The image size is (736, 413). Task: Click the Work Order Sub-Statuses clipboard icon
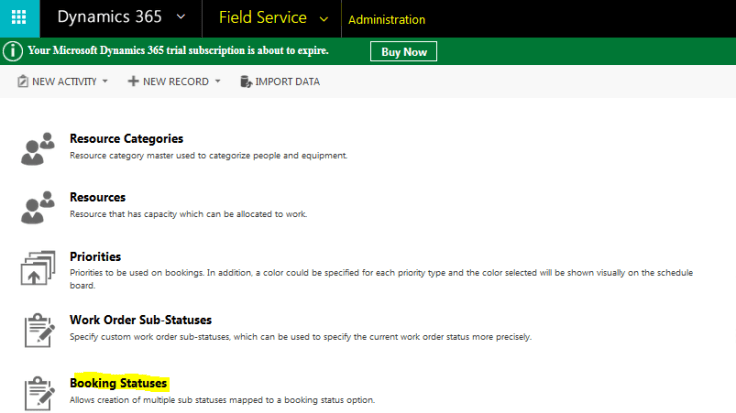[x=38, y=329]
